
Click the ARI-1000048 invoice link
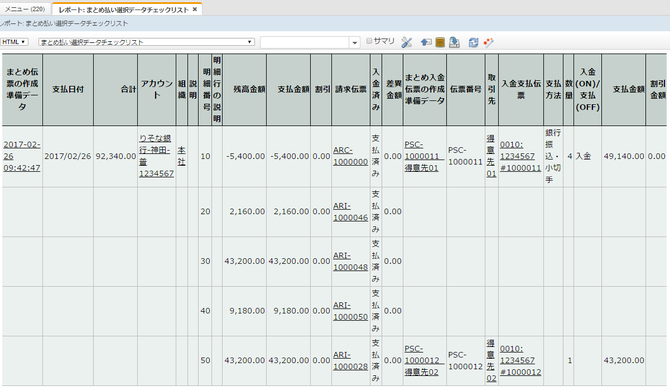pos(350,261)
